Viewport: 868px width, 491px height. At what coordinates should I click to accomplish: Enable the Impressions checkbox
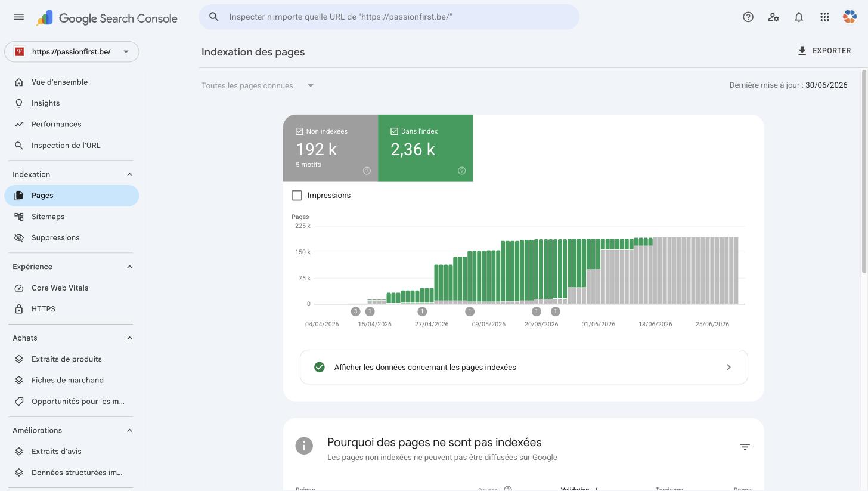[x=297, y=196]
